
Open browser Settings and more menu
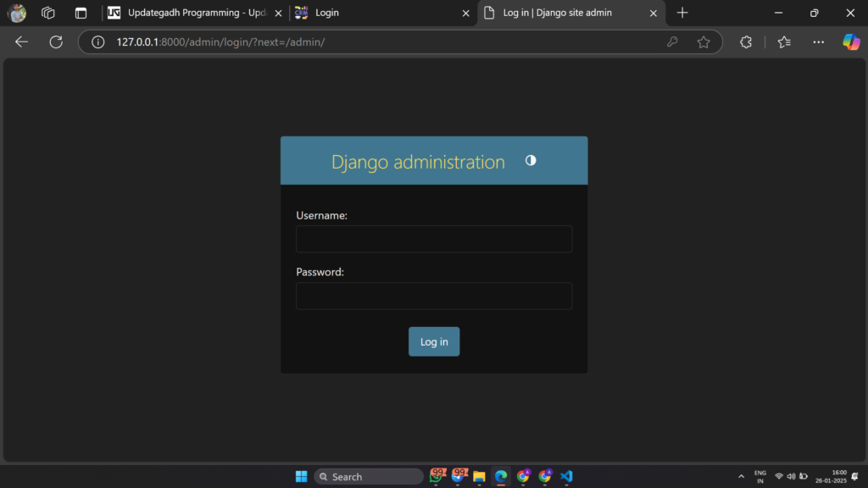[818, 42]
